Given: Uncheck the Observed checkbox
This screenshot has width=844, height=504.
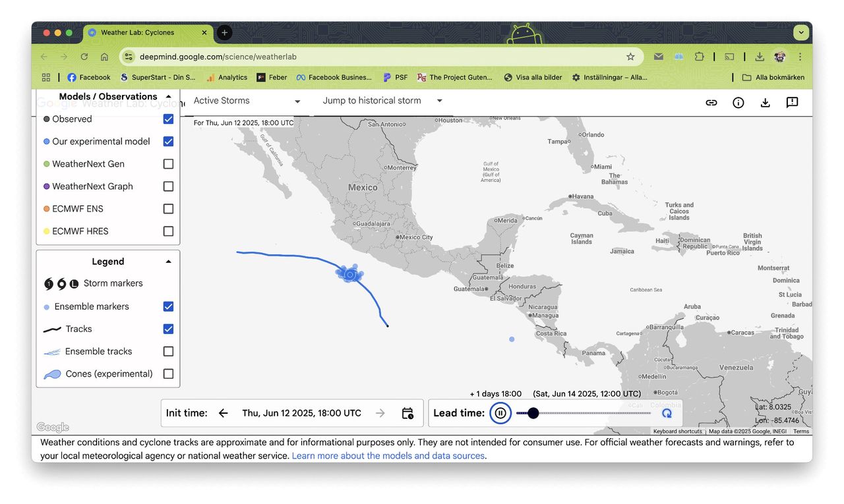Looking at the screenshot, I should pyautogui.click(x=168, y=119).
